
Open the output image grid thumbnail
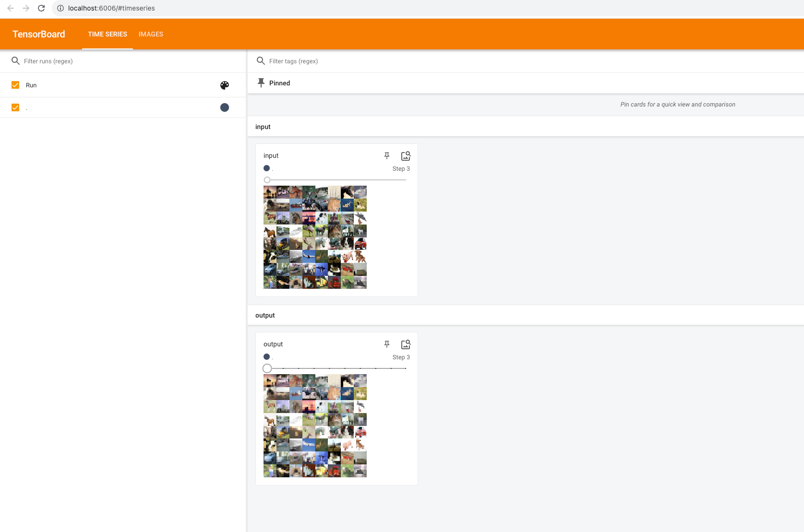315,426
